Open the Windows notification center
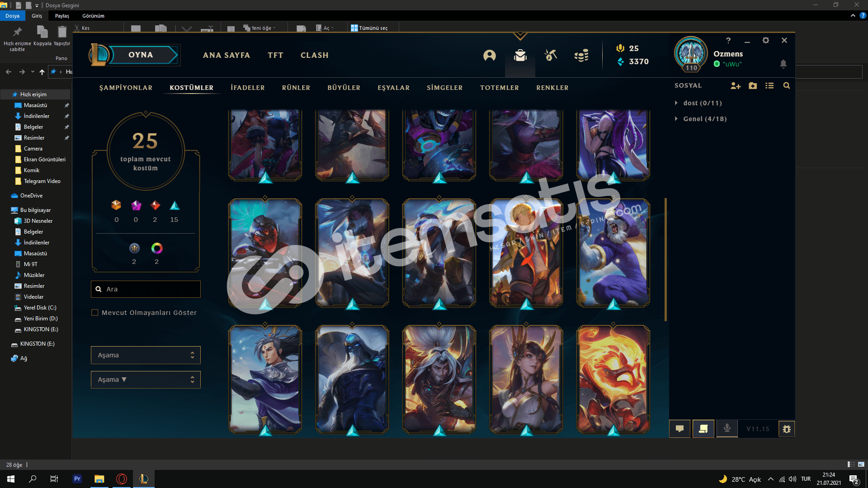Screen dimensions: 868x488 pos(854,479)
